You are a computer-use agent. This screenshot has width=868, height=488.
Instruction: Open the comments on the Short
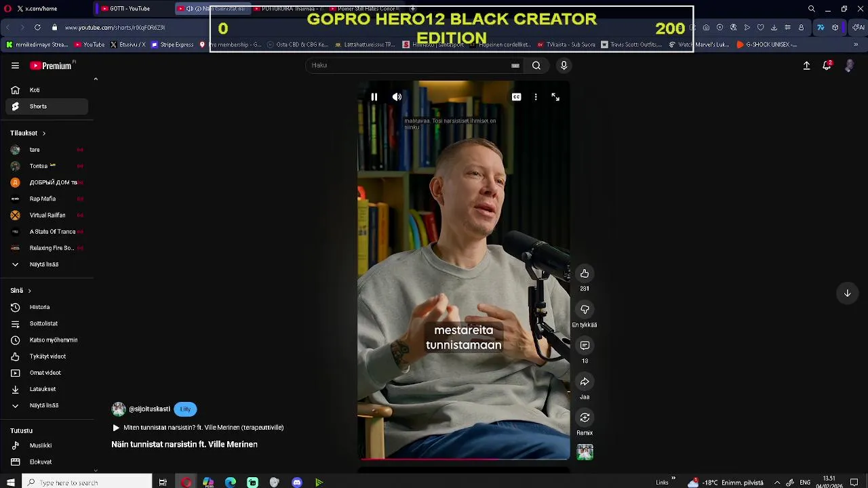coord(585,346)
